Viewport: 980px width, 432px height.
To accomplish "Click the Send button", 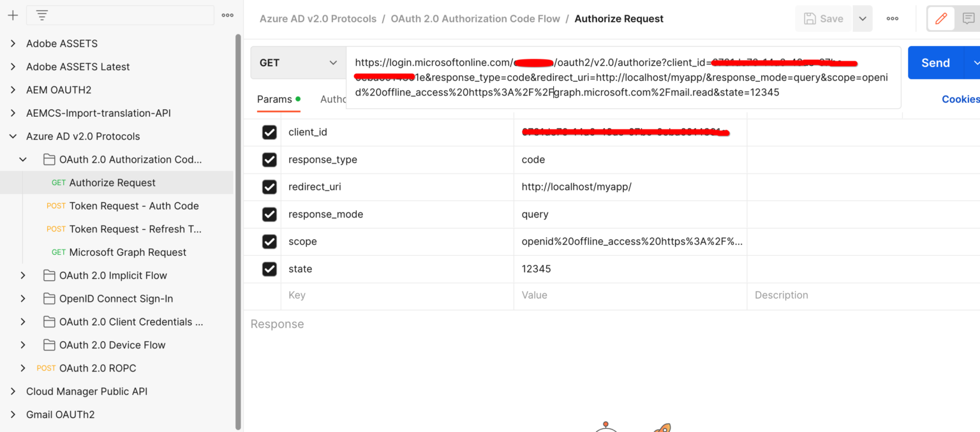I will (935, 63).
